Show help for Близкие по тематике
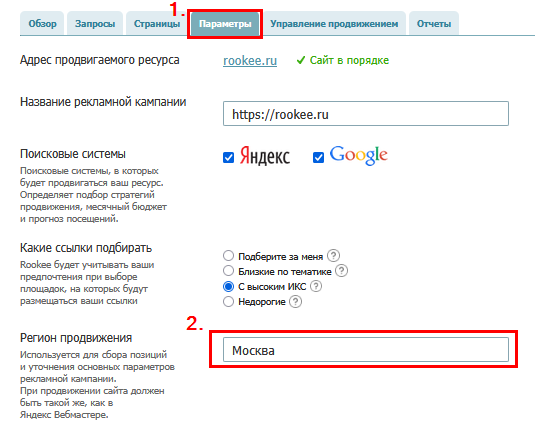The height and width of the screenshot is (426, 535). click(x=342, y=271)
